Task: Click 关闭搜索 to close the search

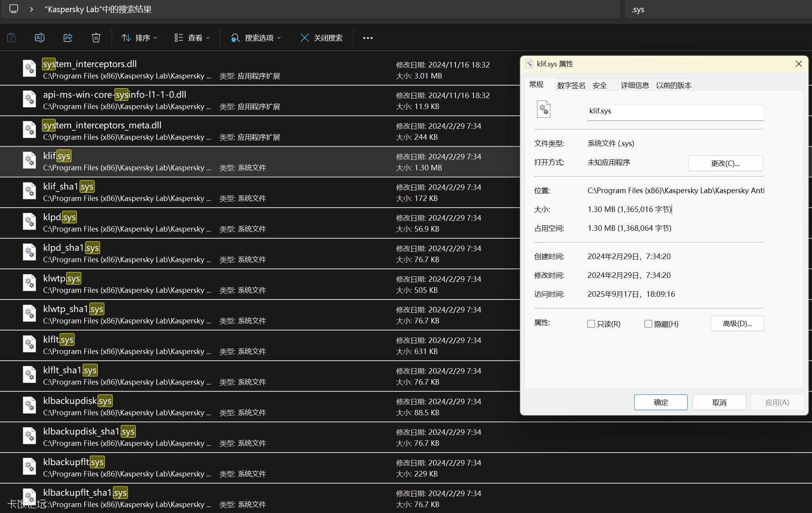Action: coord(322,38)
